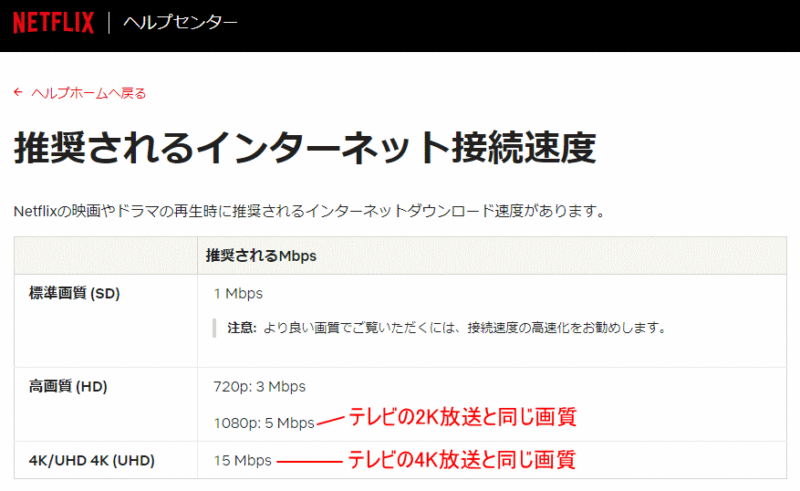Select the 高画質 (HD) row label

[68, 386]
